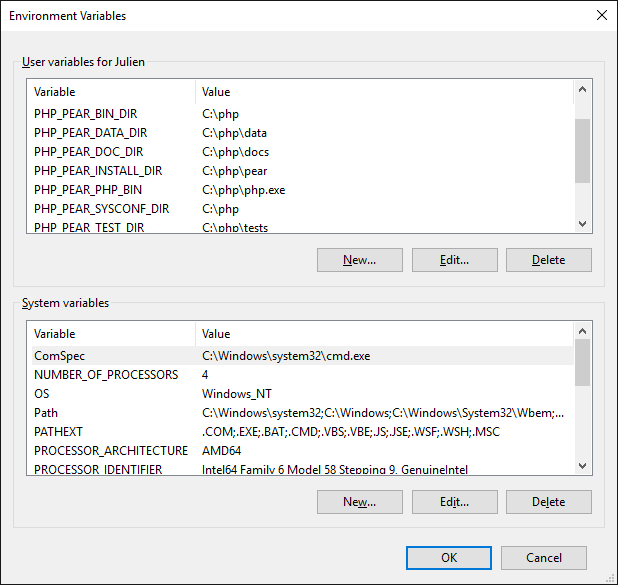618x585 pixels.
Task: Click the value C:\php\pear
Action: pyautogui.click(x=235, y=171)
